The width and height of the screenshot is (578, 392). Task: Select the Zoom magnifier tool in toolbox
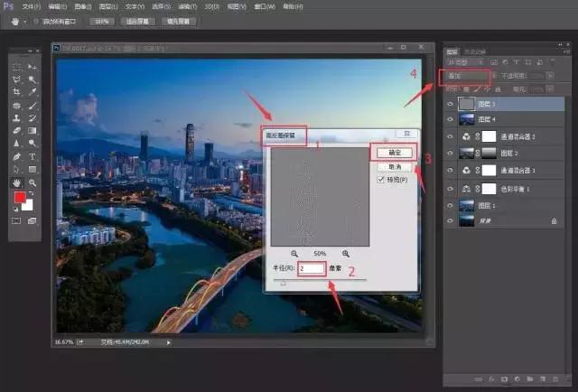(x=33, y=182)
